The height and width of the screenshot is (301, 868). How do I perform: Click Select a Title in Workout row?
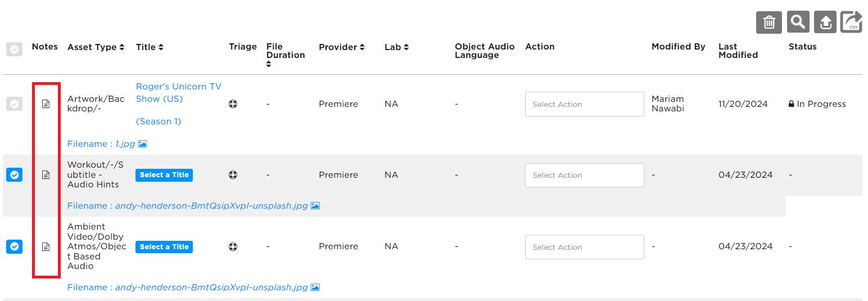(x=164, y=175)
